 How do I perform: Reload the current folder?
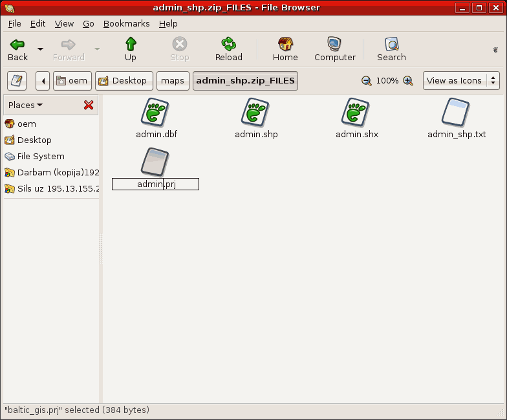(229, 49)
